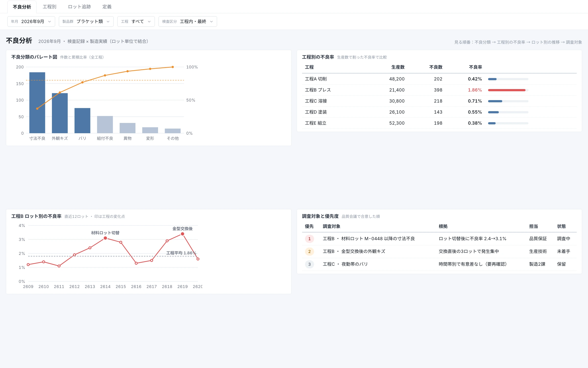Viewport: 588px width, 368px height.
Task: Click the red progress bar for 工程B プレス
Action: (507, 90)
